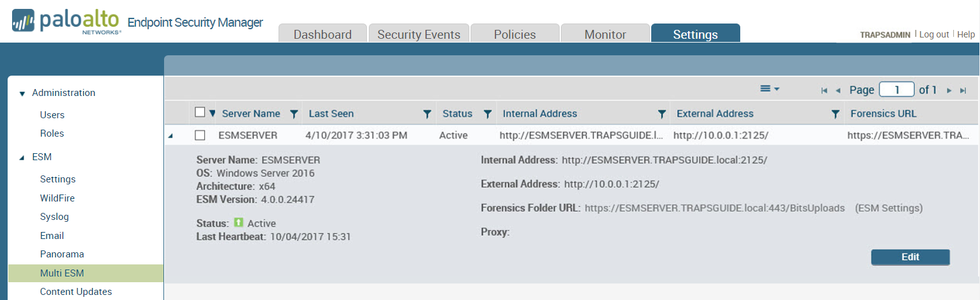This screenshot has width=980, height=300.
Task: Open the Security Events tab
Action: pyautogui.click(x=418, y=34)
